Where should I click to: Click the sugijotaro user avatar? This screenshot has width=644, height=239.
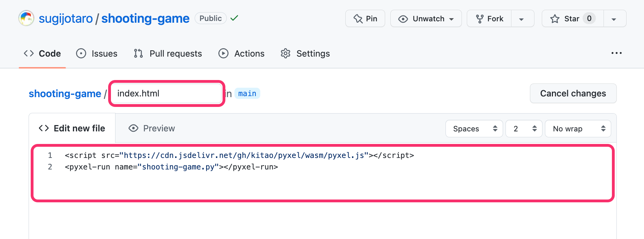coord(26,18)
